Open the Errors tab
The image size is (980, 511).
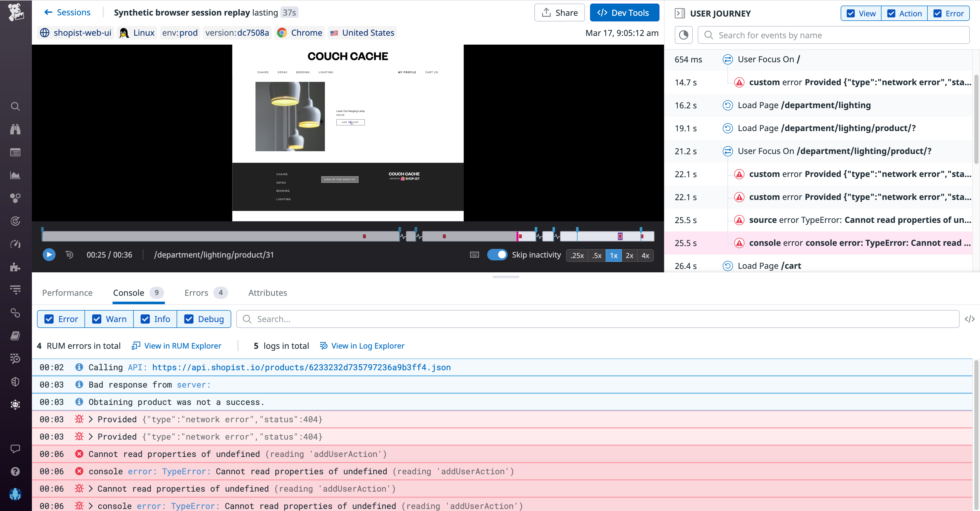(196, 293)
